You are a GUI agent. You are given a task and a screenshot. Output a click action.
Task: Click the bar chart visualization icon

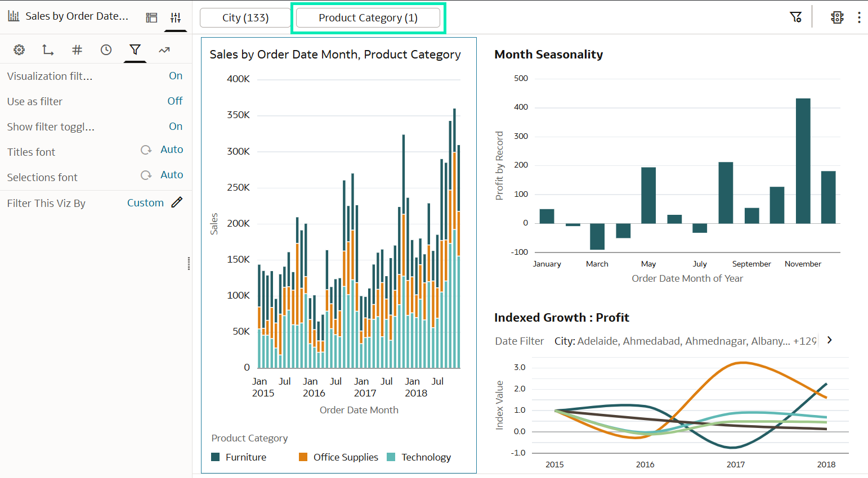coord(14,16)
